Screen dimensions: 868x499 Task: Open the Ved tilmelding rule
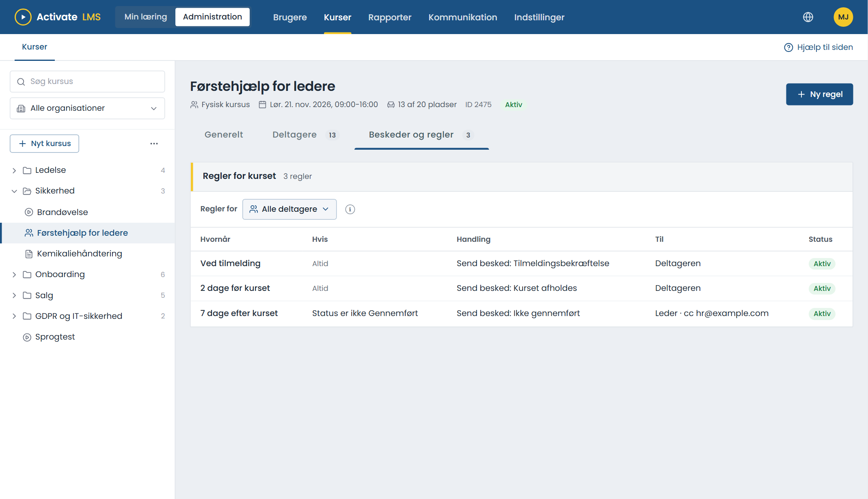(x=521, y=264)
